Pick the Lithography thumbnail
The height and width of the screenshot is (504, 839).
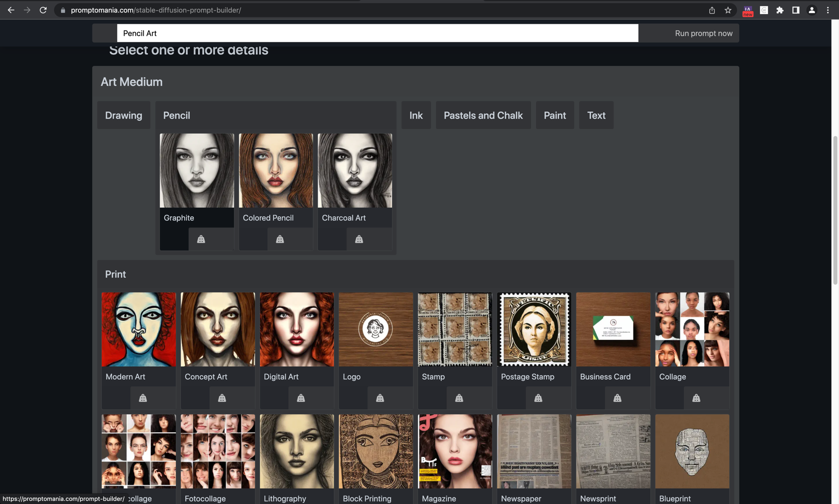[297, 451]
